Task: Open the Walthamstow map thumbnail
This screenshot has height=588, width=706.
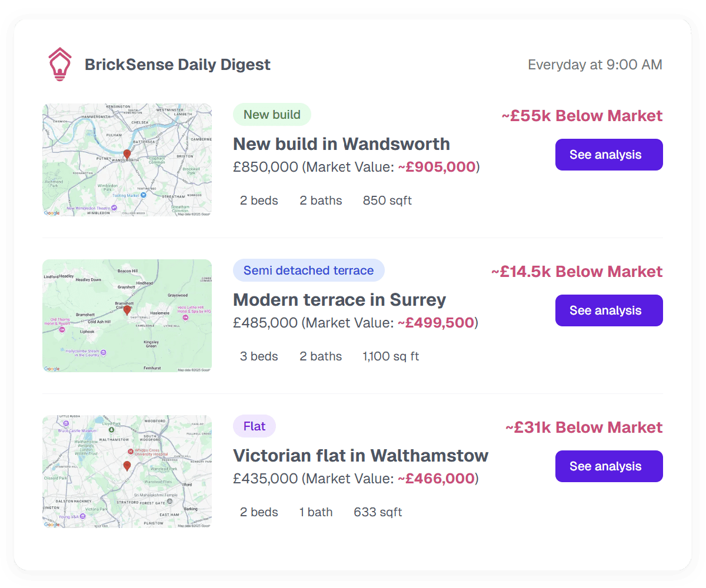Action: coord(127,472)
